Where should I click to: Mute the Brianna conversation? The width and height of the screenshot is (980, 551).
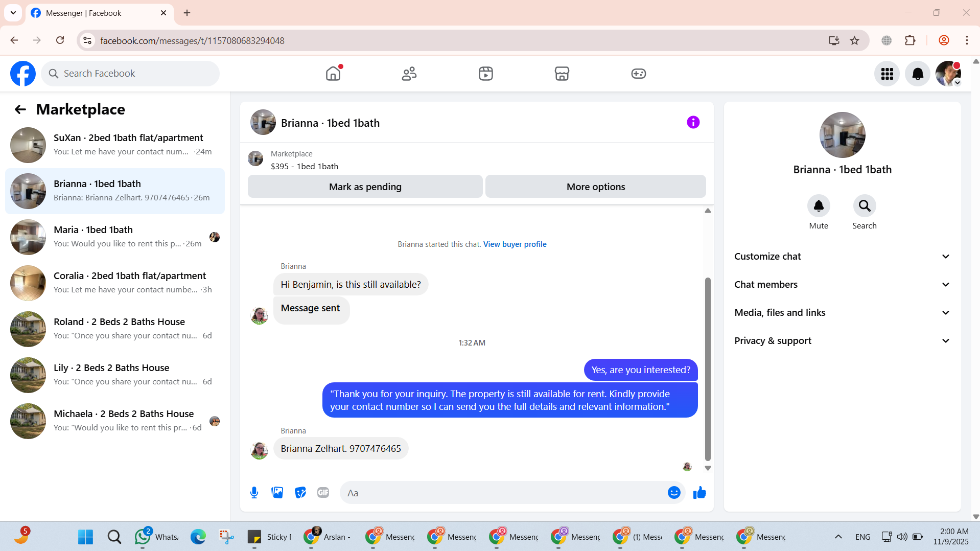[x=819, y=206]
